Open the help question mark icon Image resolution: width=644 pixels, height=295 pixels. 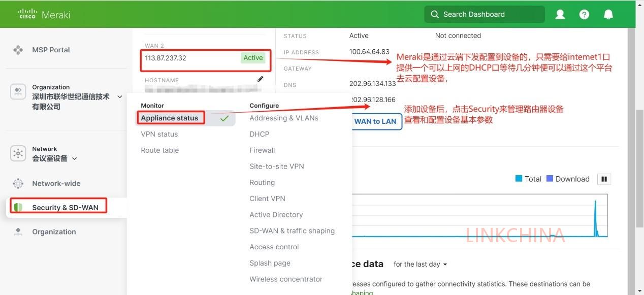(585, 14)
